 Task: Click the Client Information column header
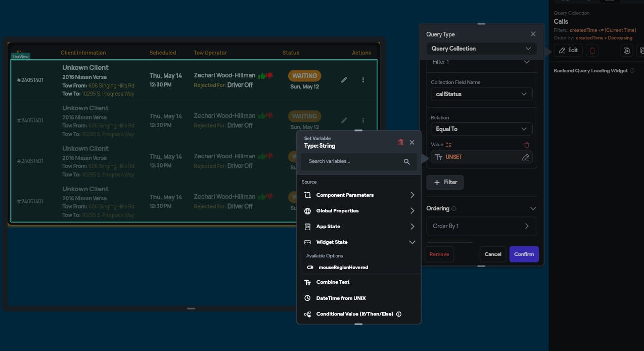click(83, 53)
